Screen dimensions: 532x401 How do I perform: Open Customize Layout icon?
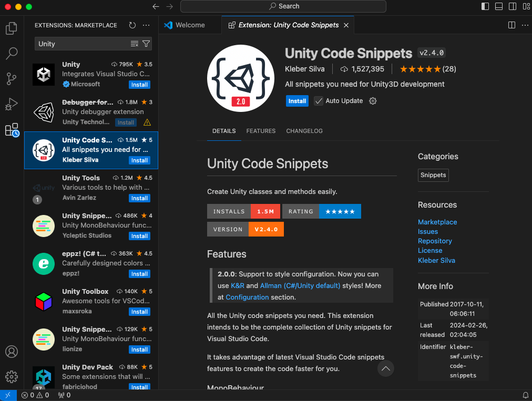[526, 6]
